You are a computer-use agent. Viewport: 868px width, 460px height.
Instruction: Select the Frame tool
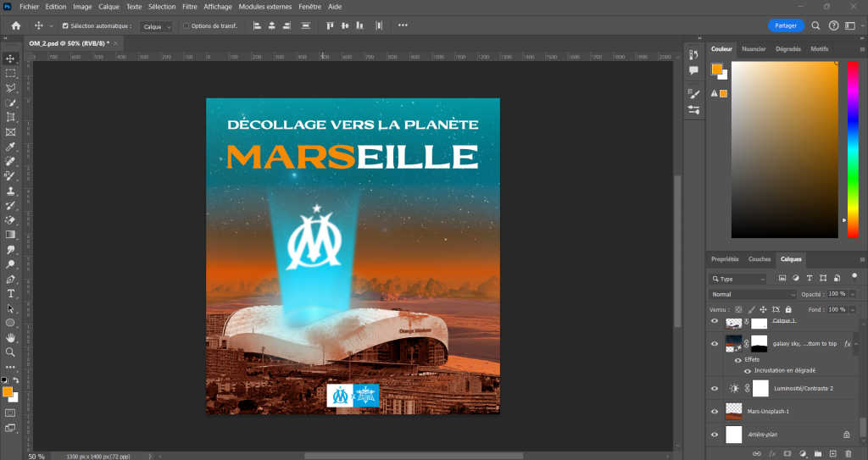tap(10, 132)
